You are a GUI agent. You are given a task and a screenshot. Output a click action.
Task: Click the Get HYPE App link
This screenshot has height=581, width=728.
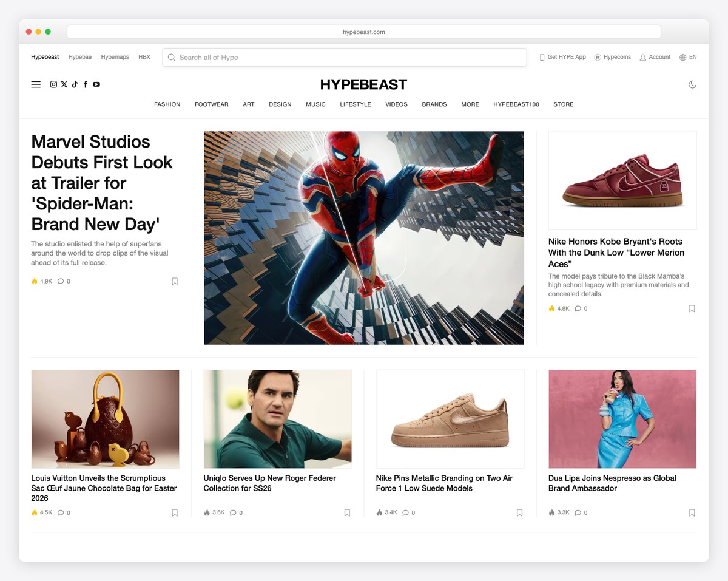tap(562, 57)
